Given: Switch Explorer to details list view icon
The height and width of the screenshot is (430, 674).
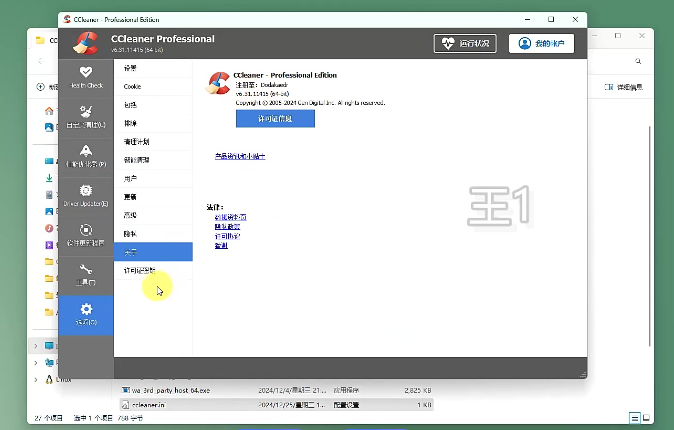Looking at the screenshot, I should click(x=634, y=418).
